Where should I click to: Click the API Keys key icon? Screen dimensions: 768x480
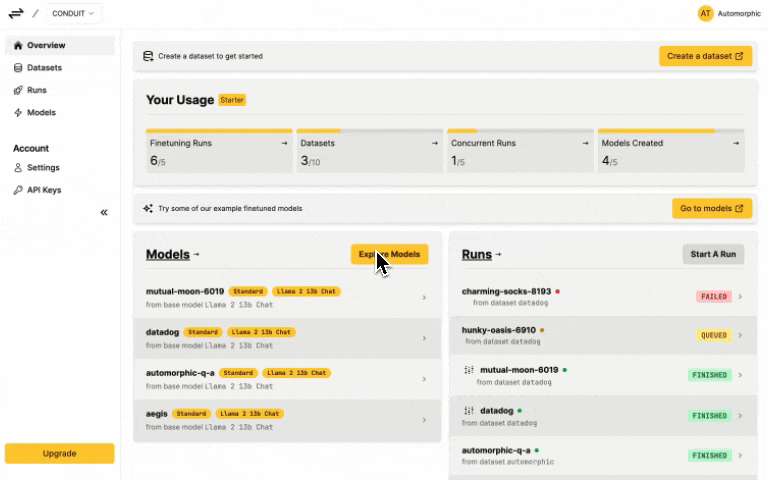(x=18, y=190)
